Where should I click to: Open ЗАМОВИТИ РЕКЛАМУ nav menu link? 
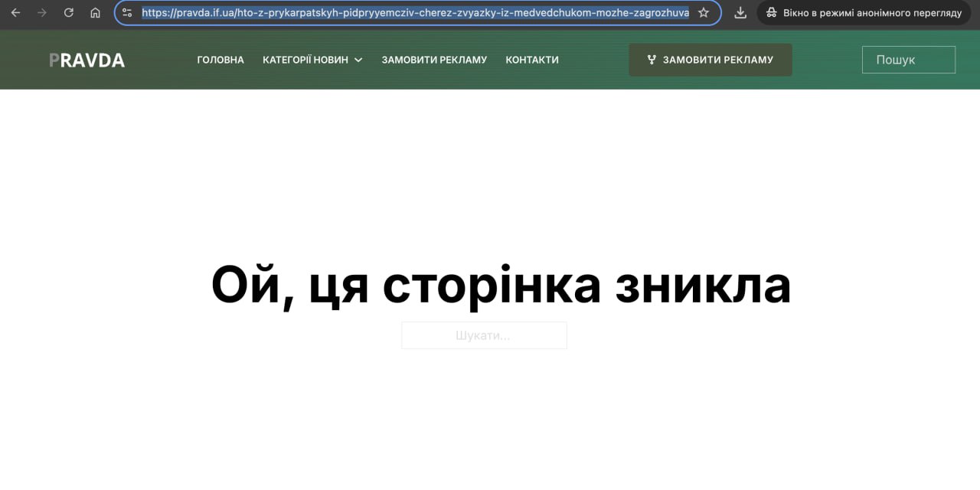434,60
